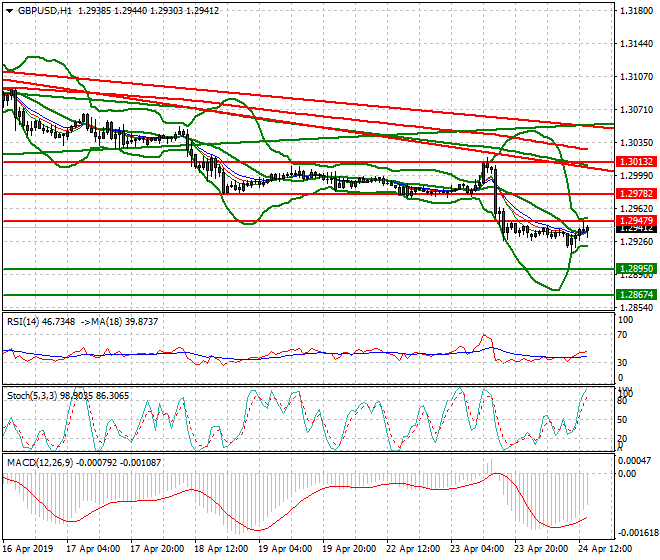The height and width of the screenshot is (560, 660).
Task: Click the RSI(14) 46.7348 indicator label
Action: coord(41,322)
